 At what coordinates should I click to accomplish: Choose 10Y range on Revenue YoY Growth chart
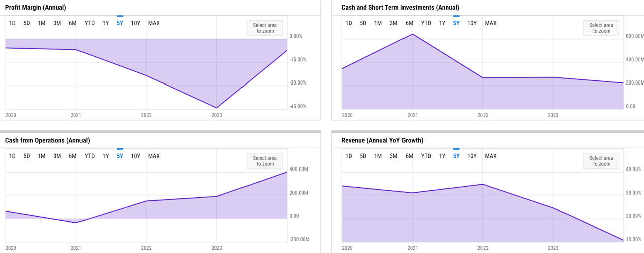[472, 156]
